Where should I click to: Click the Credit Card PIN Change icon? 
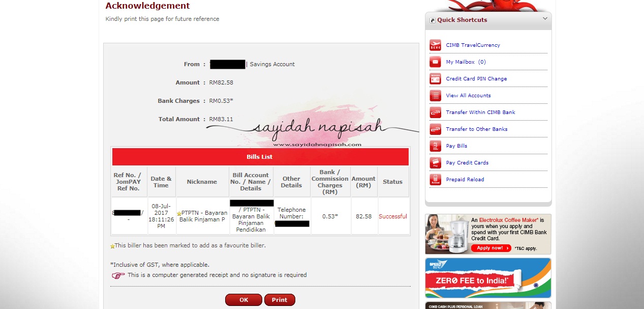tap(435, 78)
